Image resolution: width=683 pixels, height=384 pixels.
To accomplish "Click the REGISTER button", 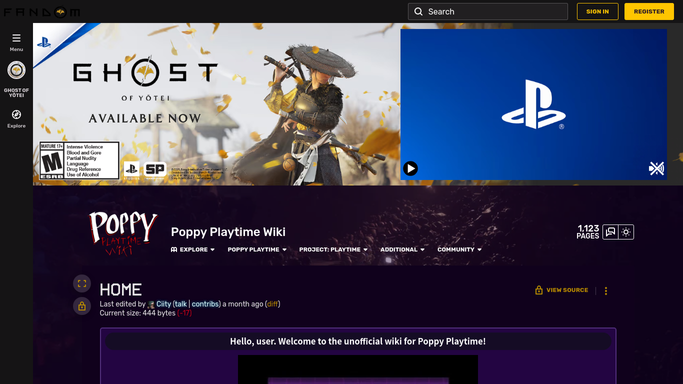I will coord(649,12).
